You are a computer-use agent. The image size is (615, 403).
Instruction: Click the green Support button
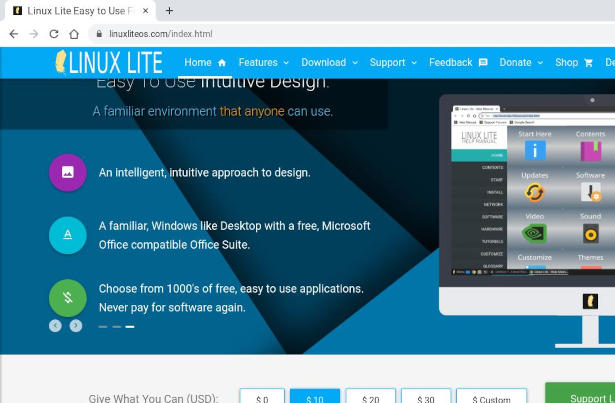580,393
